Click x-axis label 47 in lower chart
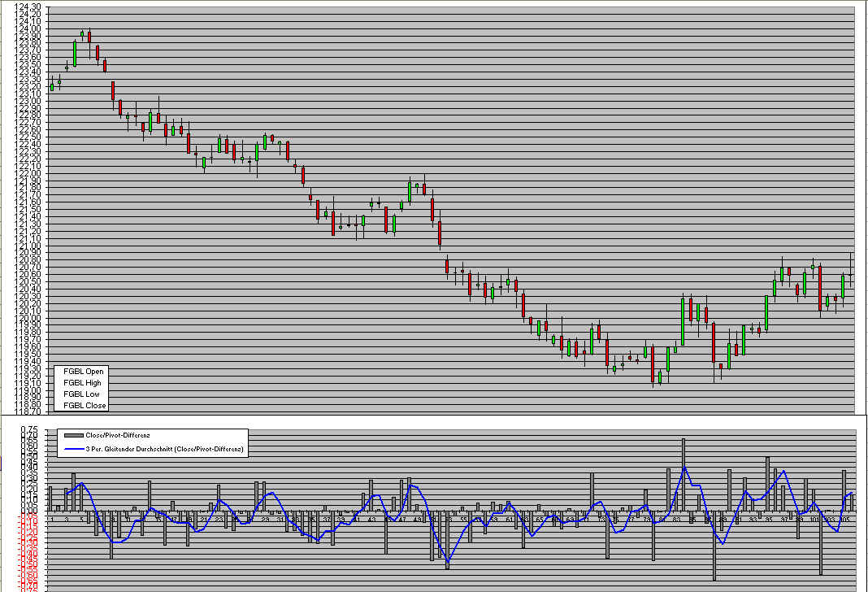The height and width of the screenshot is (592, 868). pyautogui.click(x=402, y=520)
